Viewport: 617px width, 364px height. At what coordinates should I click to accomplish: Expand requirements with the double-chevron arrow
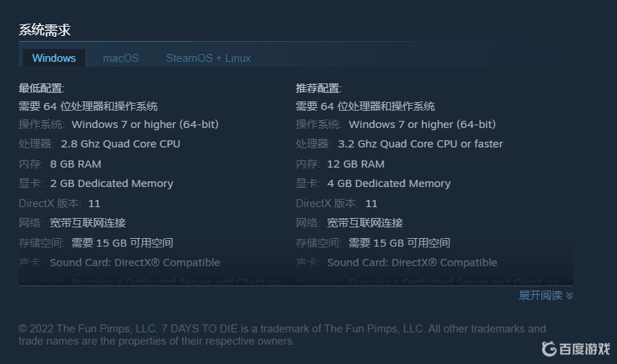(x=569, y=296)
